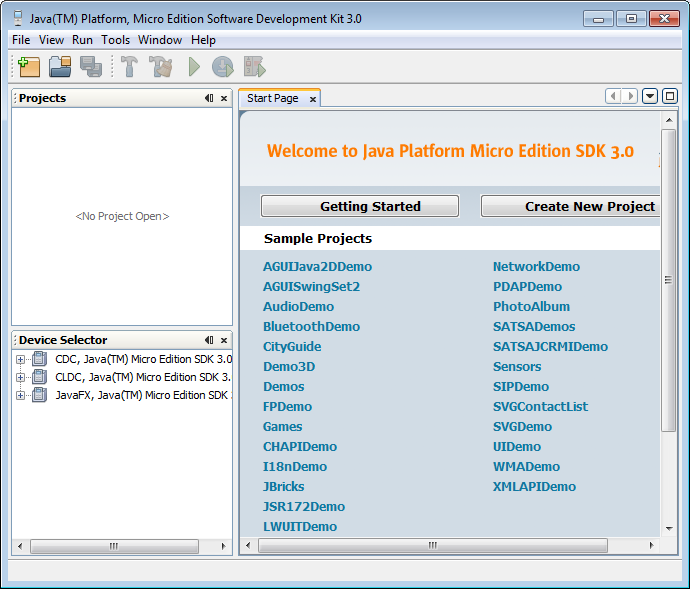690x589 pixels.
Task: Open the PhotoAlbum sample project
Action: pyautogui.click(x=531, y=307)
